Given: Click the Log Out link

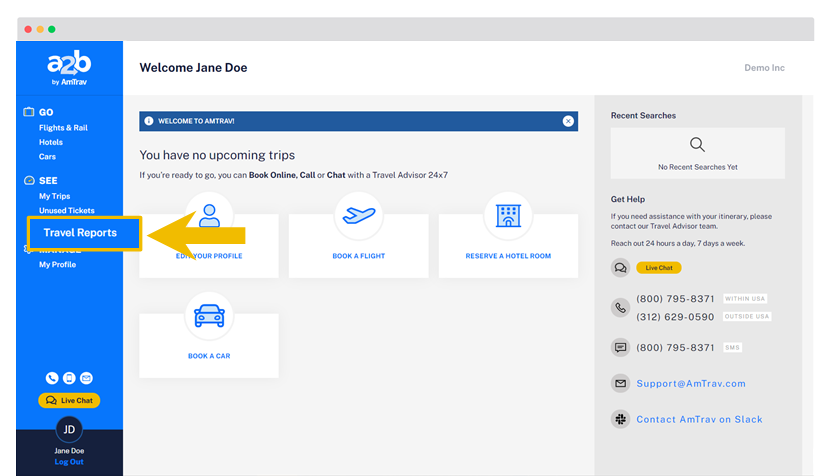Looking at the screenshot, I should (69, 462).
